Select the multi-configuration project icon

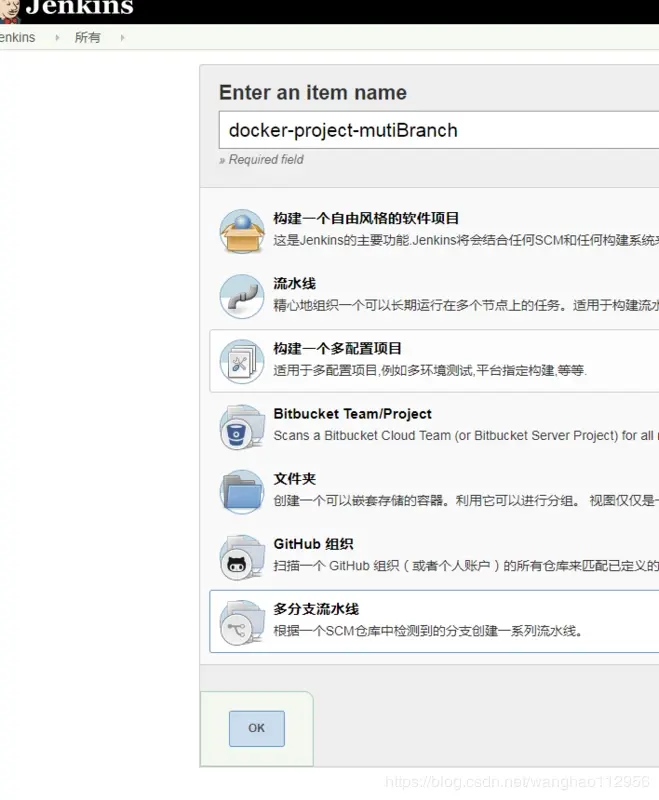242,362
